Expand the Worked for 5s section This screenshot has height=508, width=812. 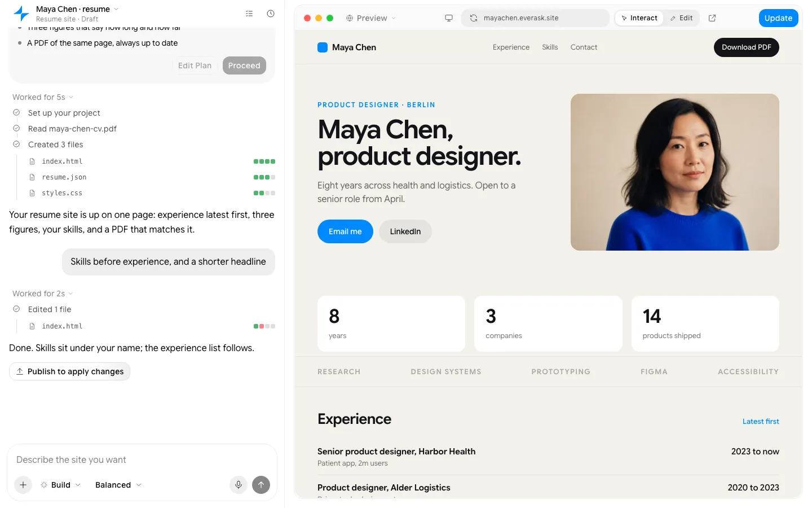coord(43,97)
